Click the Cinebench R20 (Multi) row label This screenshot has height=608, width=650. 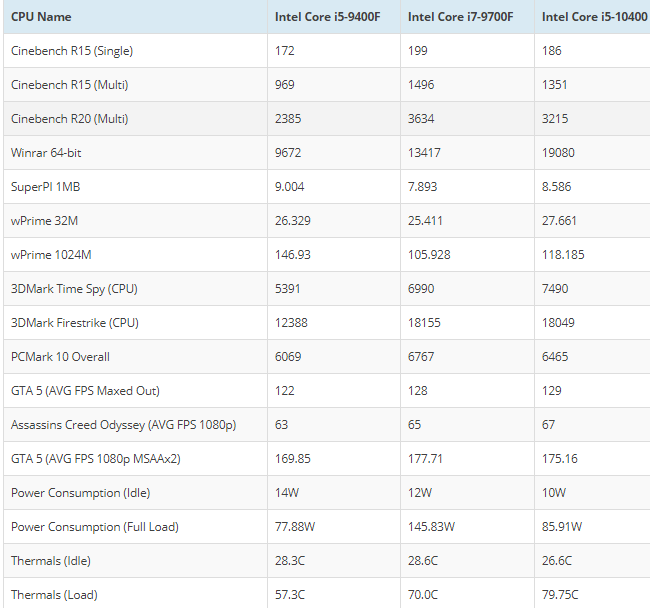(x=70, y=119)
